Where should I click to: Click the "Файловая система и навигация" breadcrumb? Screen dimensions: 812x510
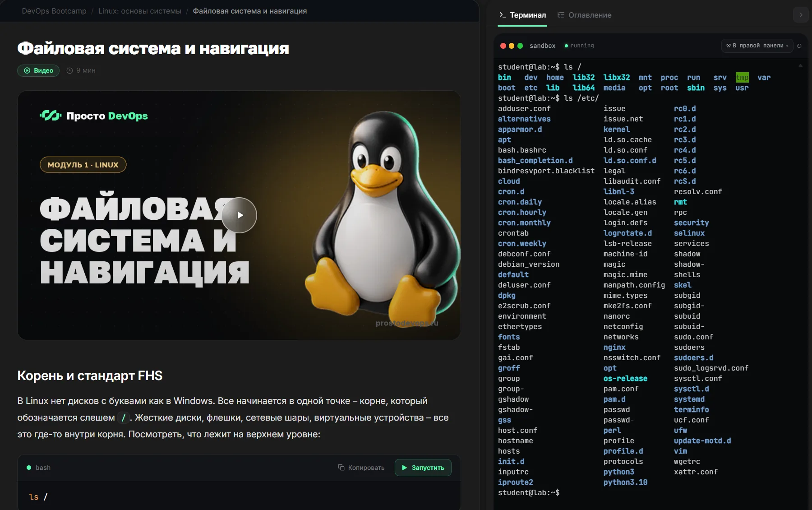click(250, 11)
